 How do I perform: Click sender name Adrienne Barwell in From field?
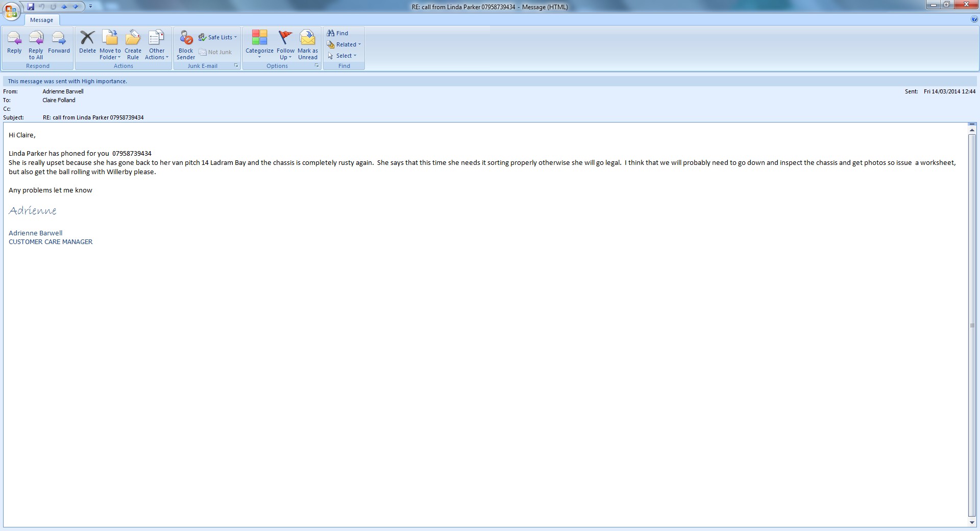pos(63,91)
